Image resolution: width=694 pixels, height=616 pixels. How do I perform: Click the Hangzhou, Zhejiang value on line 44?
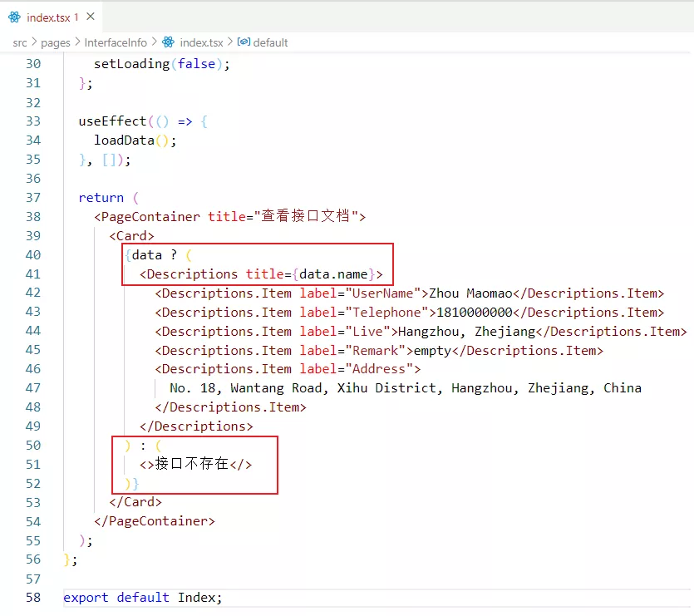click(467, 331)
